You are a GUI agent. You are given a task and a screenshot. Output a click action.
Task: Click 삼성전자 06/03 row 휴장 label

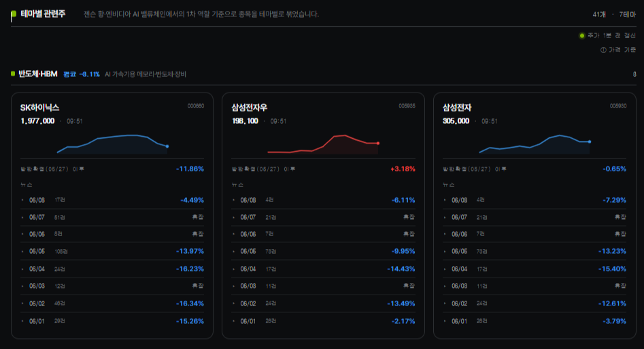coord(620,286)
